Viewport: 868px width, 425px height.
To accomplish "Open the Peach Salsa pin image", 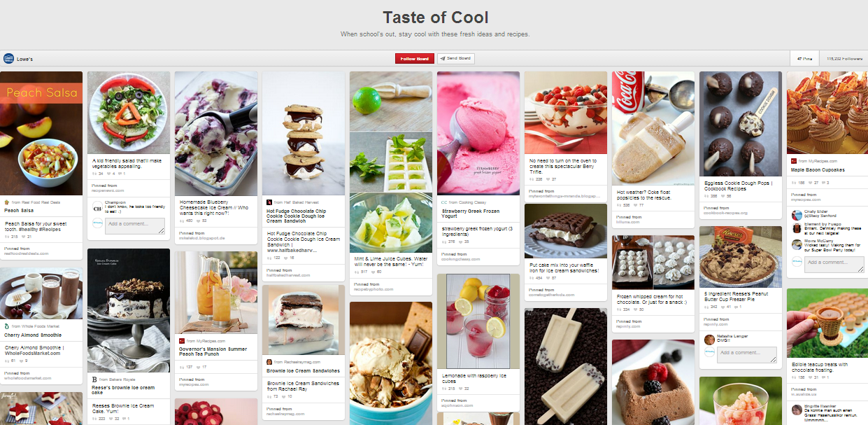I will pyautogui.click(x=41, y=133).
